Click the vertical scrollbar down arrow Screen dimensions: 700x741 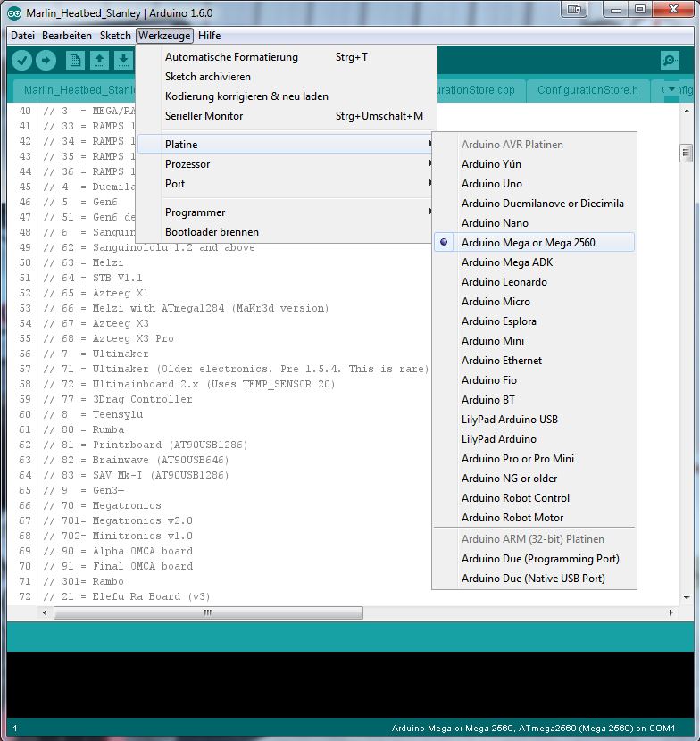pyautogui.click(x=687, y=598)
